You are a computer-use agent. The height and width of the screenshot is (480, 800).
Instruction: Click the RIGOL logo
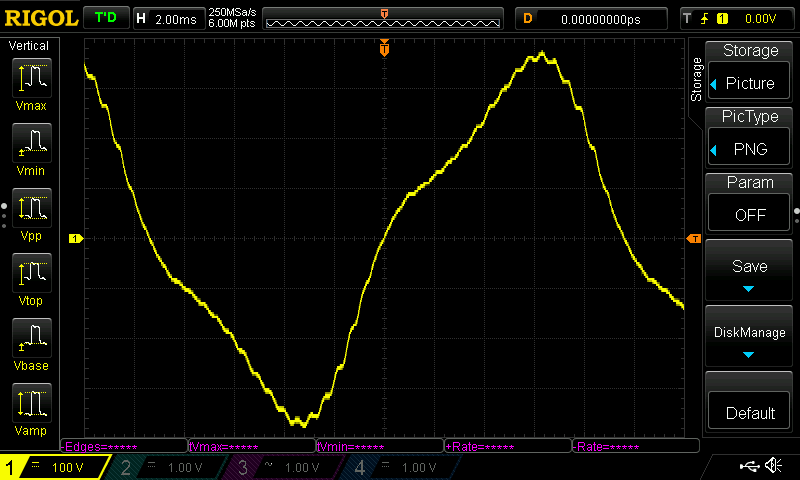pos(41,19)
